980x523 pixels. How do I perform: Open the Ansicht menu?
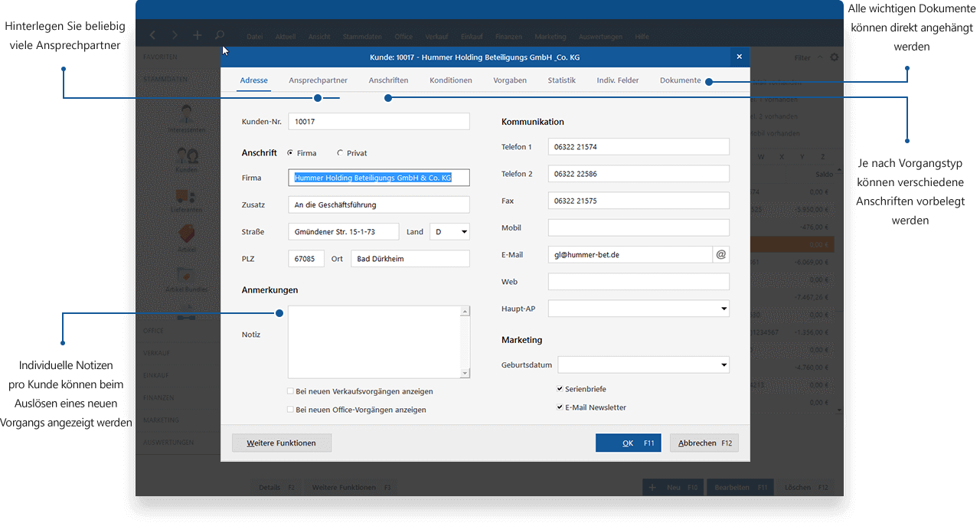pyautogui.click(x=319, y=37)
